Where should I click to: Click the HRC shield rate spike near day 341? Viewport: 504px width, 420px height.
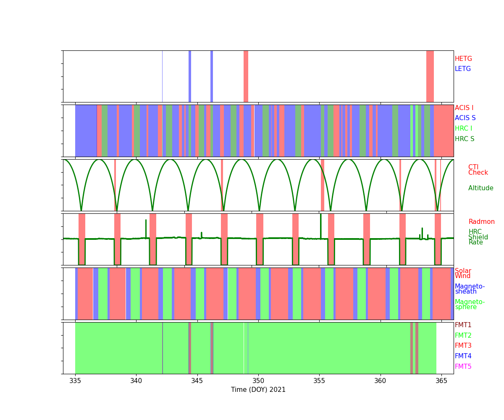tap(146, 228)
